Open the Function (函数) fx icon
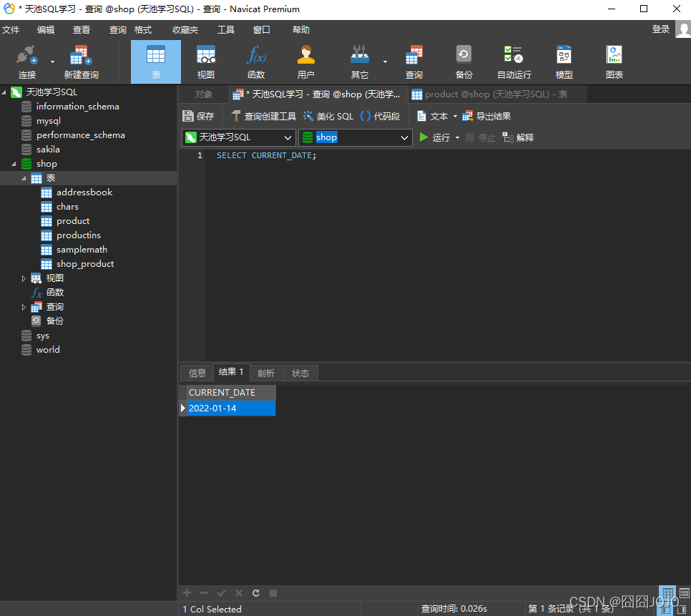 pos(256,56)
